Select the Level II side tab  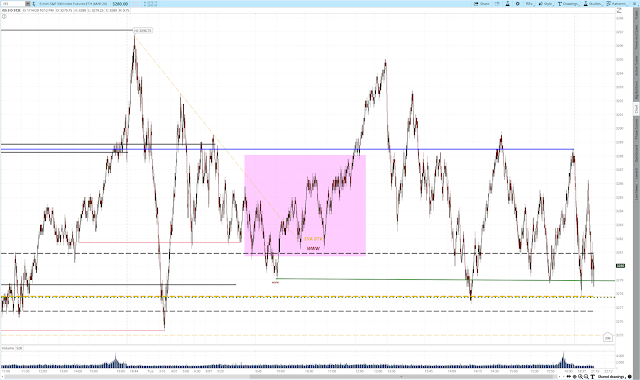[x=636, y=173]
